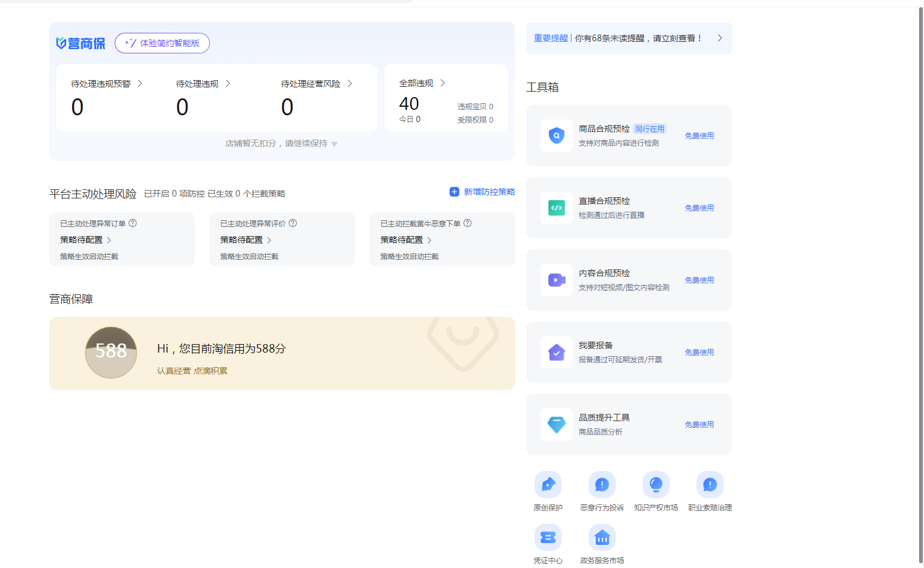Image resolution: width=924 pixels, height=568 pixels.
Task: Open 策略待配置 under 已主动拦截黄牛恶意下单
Action: [406, 240]
